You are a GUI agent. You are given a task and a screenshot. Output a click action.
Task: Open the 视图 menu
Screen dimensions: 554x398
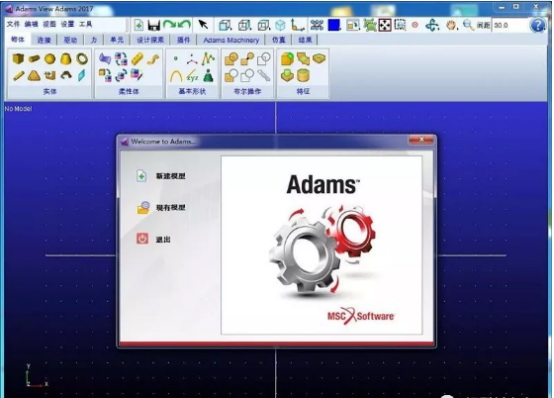[49, 24]
